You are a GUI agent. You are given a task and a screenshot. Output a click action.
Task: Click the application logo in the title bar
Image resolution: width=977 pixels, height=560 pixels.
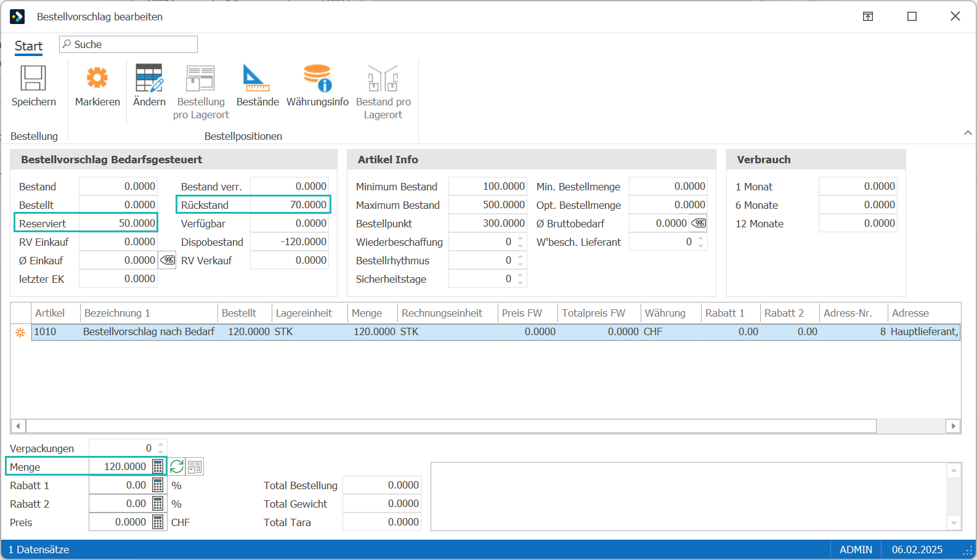pos(17,17)
